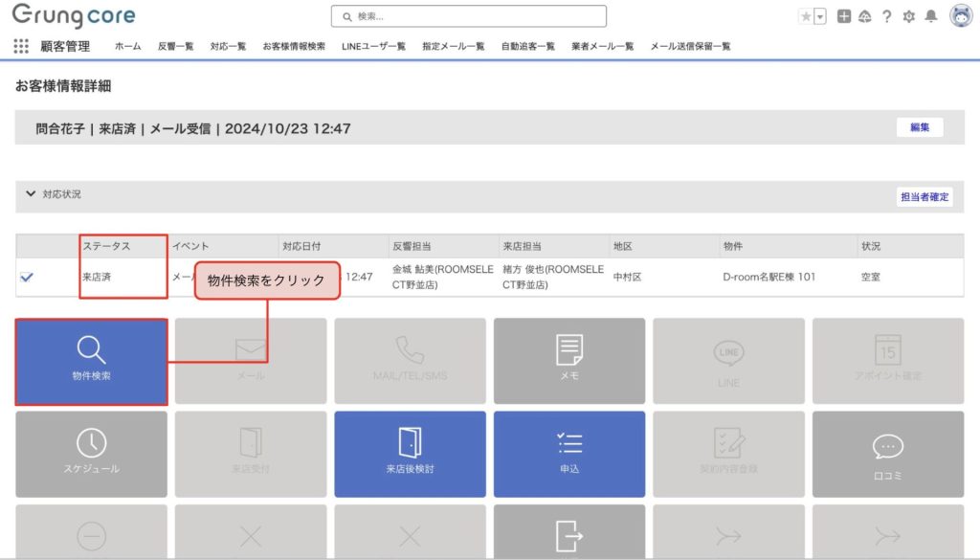Viewport: 980px width, 560px height.
Task: Click the 申込 checklist tile
Action: point(569,454)
